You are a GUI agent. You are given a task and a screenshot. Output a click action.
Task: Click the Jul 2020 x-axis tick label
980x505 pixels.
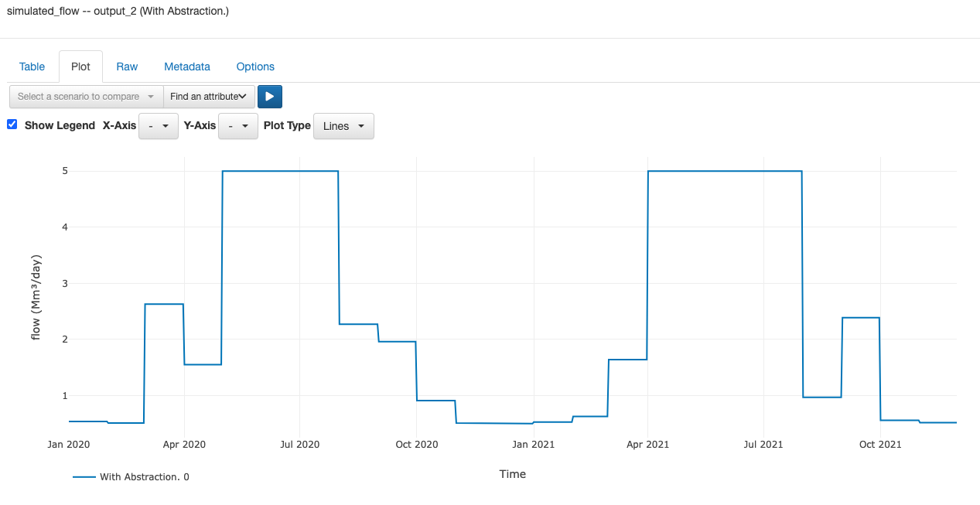click(x=300, y=445)
